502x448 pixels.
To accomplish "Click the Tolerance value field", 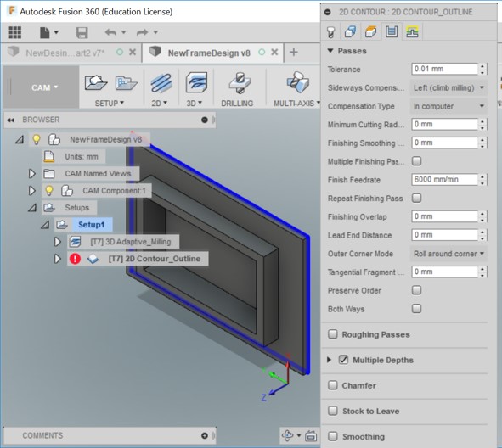I will pos(445,69).
